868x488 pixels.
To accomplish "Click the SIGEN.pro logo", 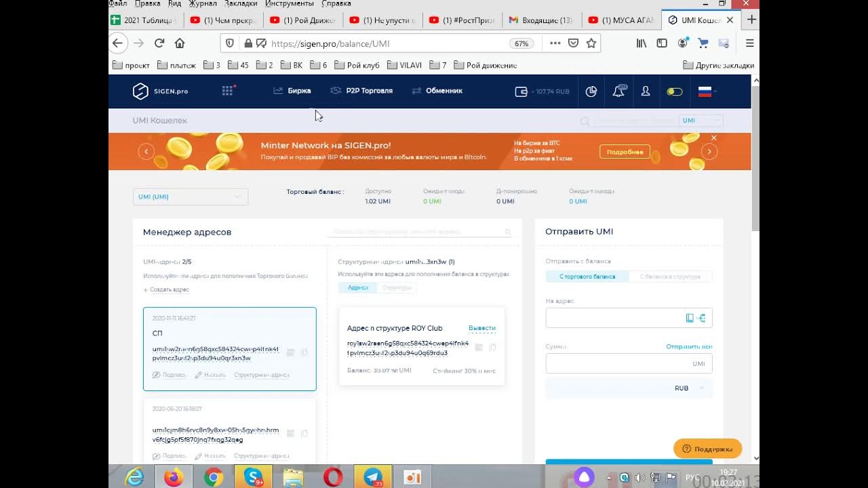I will 160,91.
